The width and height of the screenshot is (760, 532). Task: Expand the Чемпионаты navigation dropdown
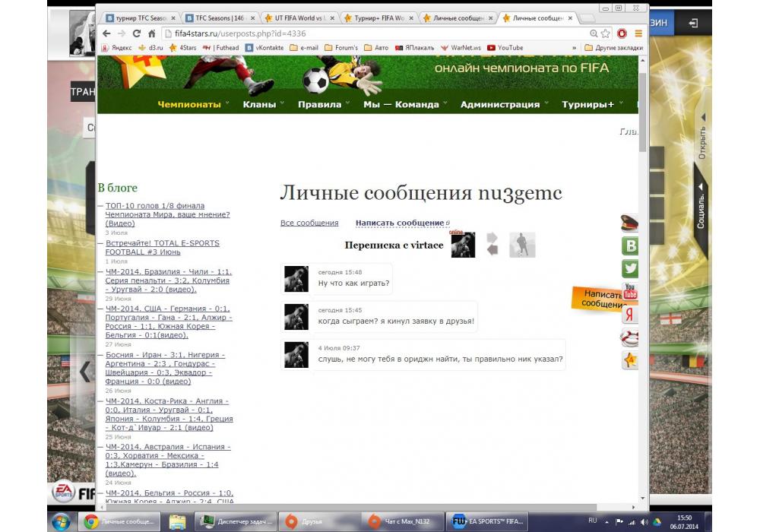click(x=189, y=105)
